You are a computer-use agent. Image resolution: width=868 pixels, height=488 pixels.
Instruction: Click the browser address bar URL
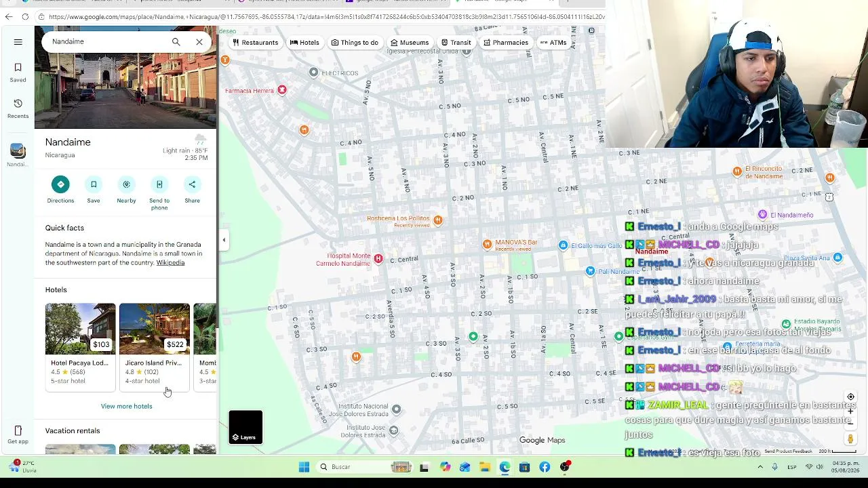point(325,17)
